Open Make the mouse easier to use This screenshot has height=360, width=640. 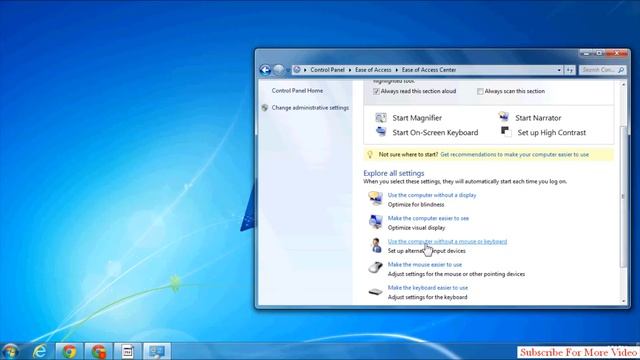[x=425, y=264]
